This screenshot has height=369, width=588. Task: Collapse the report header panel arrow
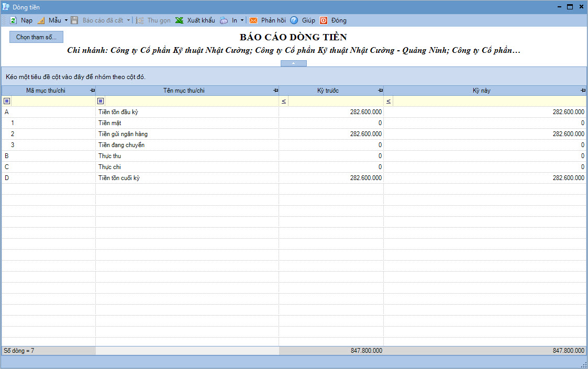pos(293,63)
